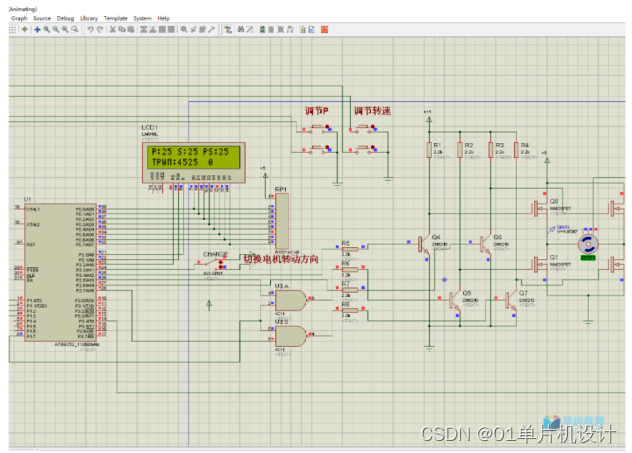This screenshot has width=632, height=453.
Task: Click the decompose hammer icon
Action: pos(212,29)
